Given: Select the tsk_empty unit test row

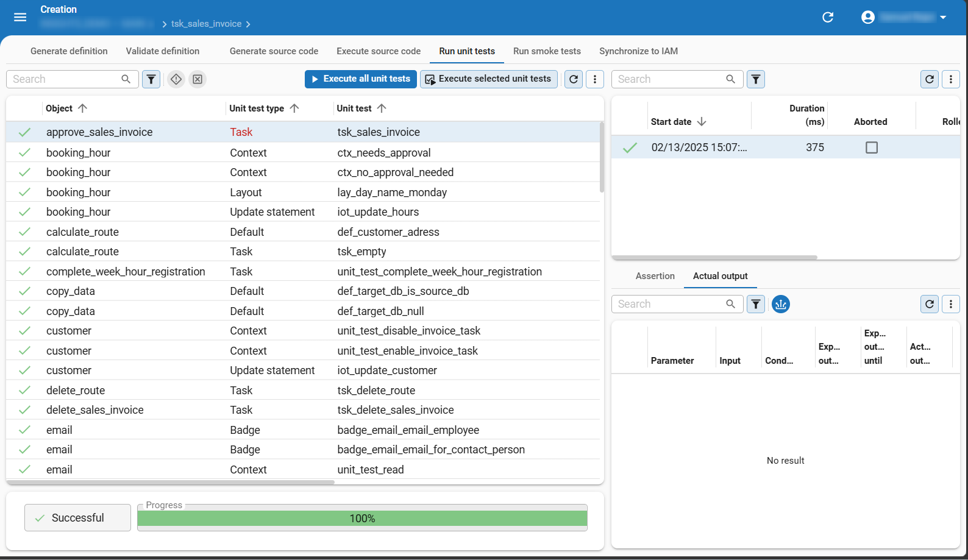Looking at the screenshot, I should (x=303, y=252).
